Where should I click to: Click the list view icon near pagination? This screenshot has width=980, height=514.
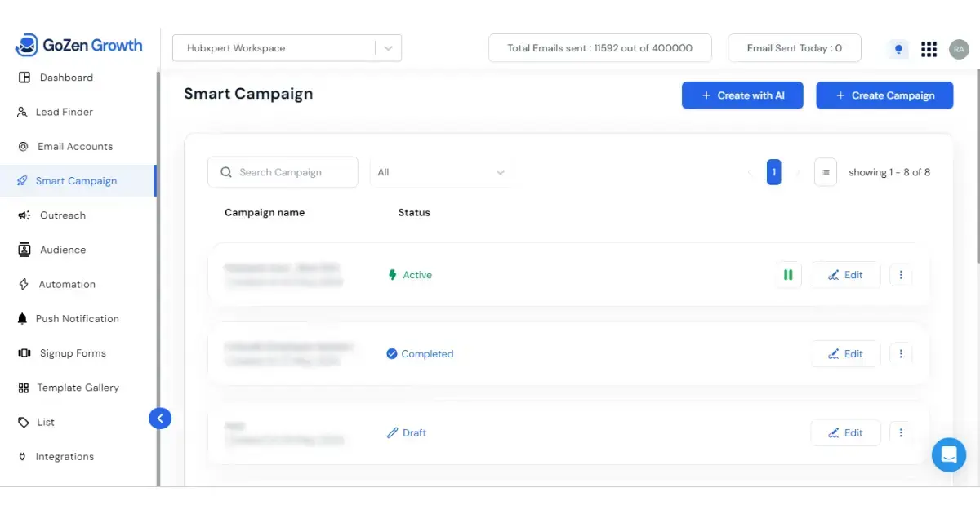click(x=826, y=172)
